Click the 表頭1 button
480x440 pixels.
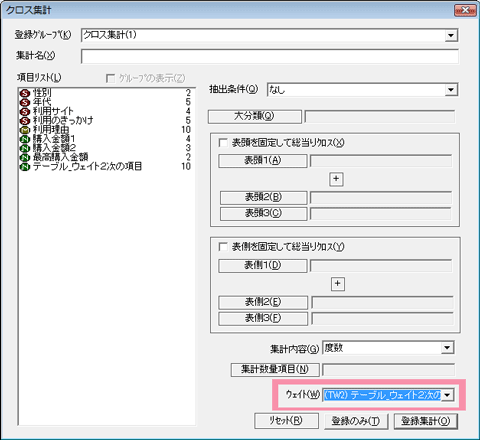tap(263, 161)
